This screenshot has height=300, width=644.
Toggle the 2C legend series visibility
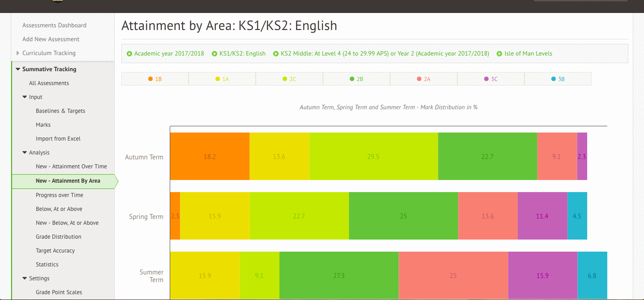click(289, 79)
